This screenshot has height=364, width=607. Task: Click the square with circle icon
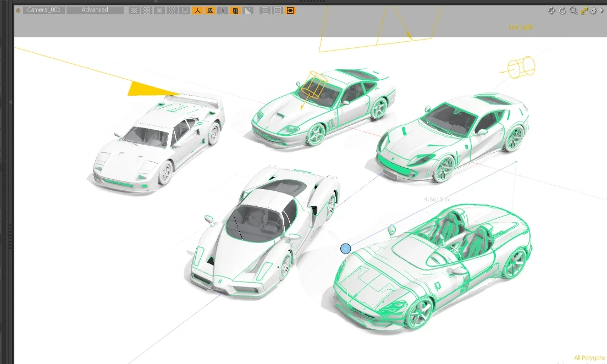265,10
